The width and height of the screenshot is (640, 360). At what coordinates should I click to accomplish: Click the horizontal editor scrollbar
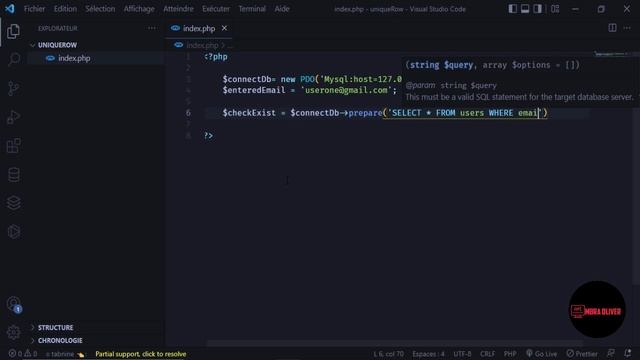tap(394, 343)
